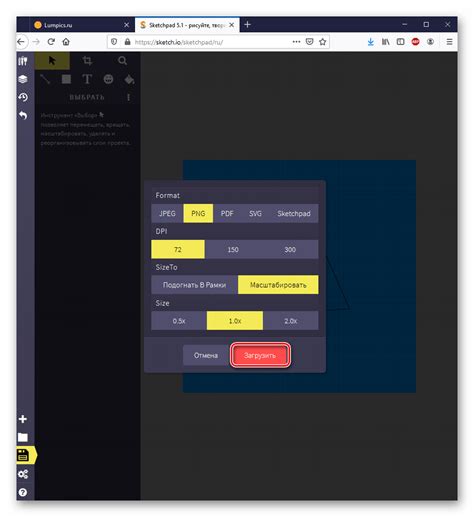The height and width of the screenshot is (517, 474).
Task: Open the browser library icon
Action: pyautogui.click(x=385, y=42)
